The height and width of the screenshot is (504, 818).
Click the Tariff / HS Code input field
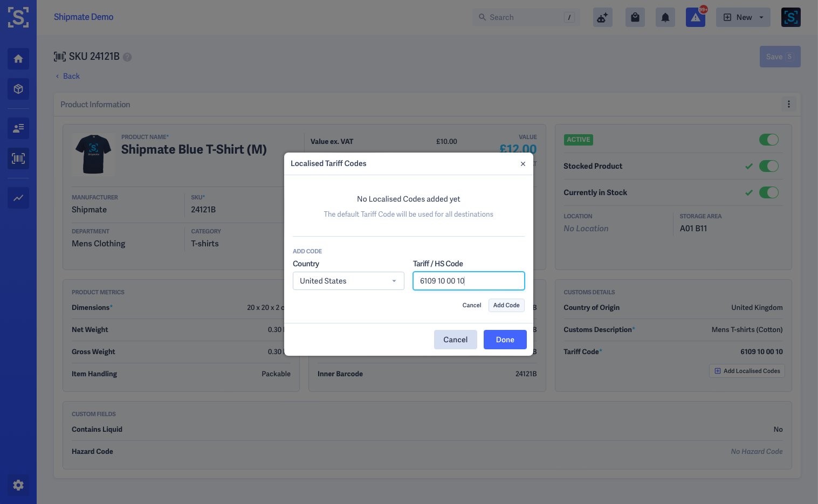(x=469, y=281)
